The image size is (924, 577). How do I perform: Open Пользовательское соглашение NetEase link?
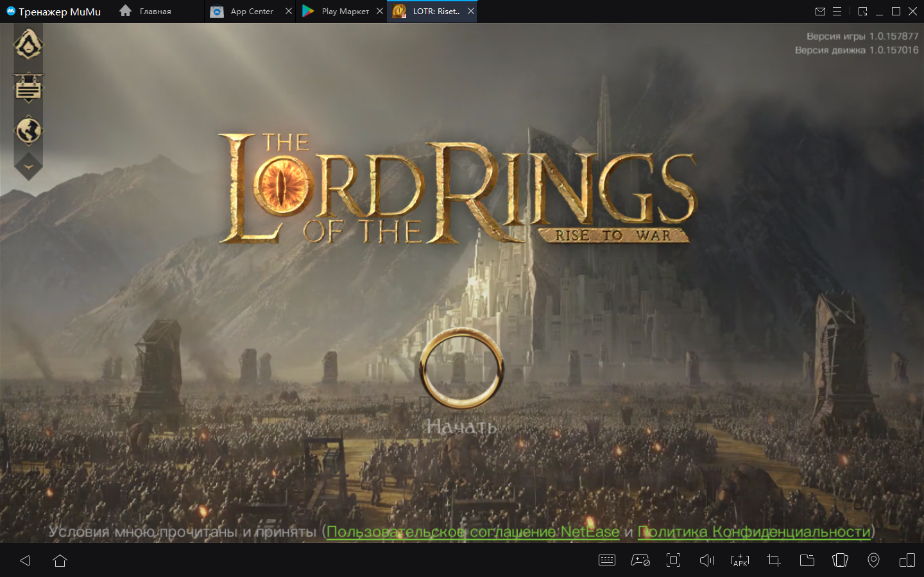click(473, 532)
